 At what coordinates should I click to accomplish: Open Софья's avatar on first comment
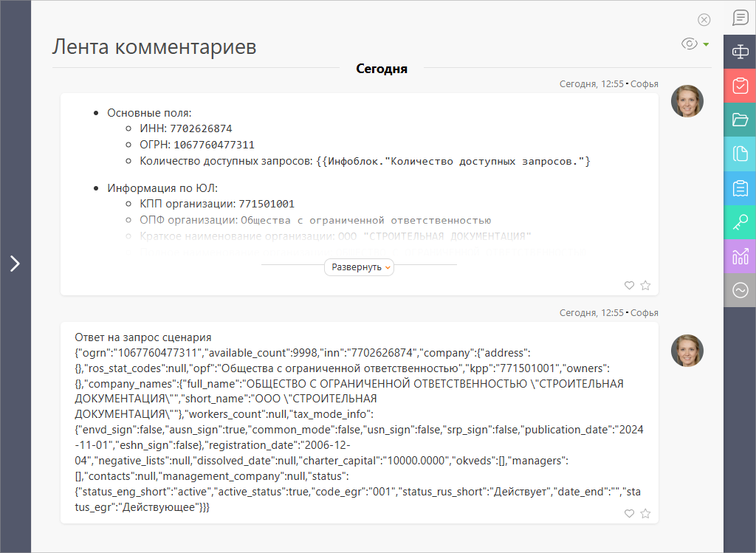tap(687, 101)
